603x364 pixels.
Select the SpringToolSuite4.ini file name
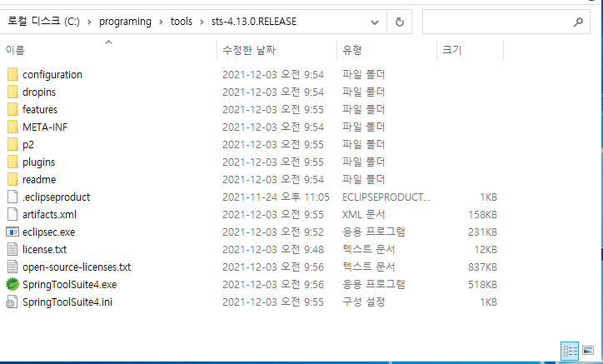pos(67,302)
